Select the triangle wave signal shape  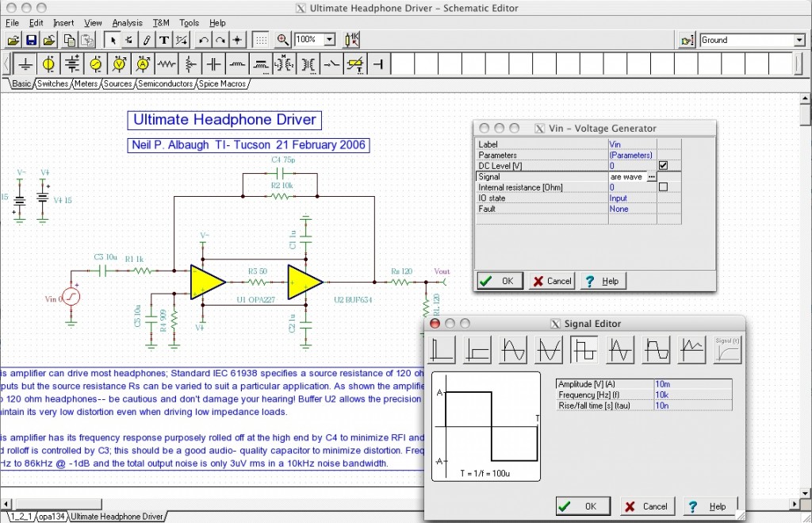(x=620, y=350)
